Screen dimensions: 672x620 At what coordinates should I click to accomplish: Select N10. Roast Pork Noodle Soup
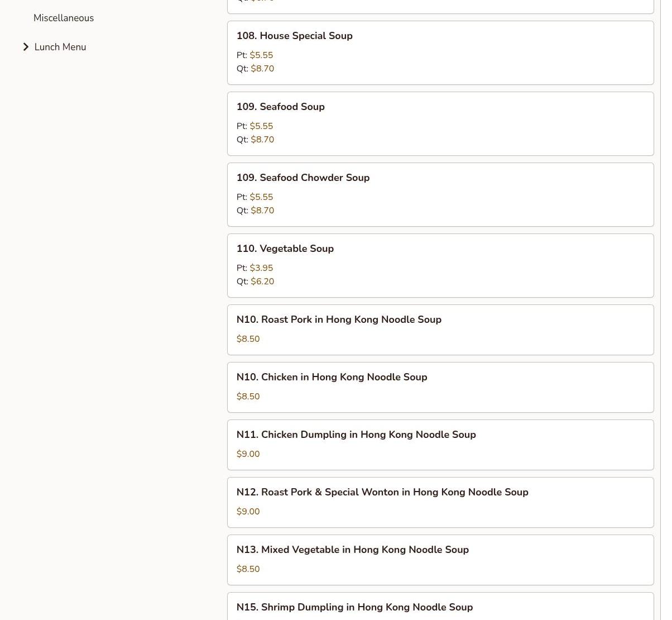(x=338, y=319)
